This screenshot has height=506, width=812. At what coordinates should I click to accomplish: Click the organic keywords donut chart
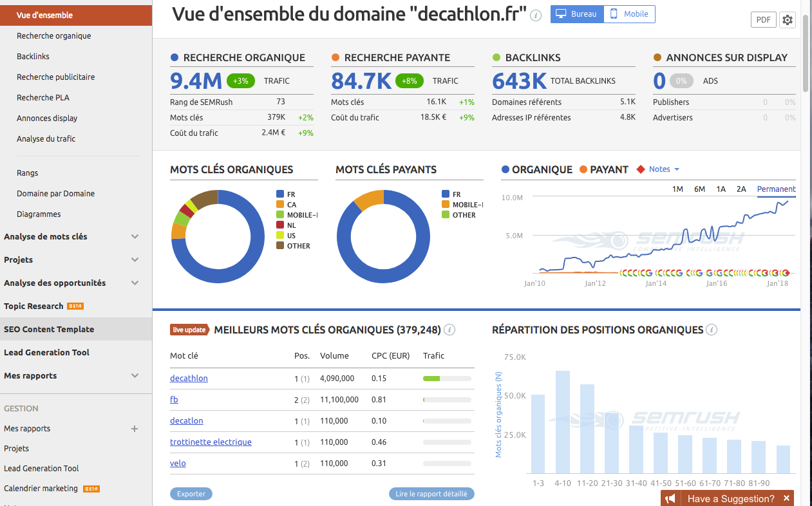(218, 237)
